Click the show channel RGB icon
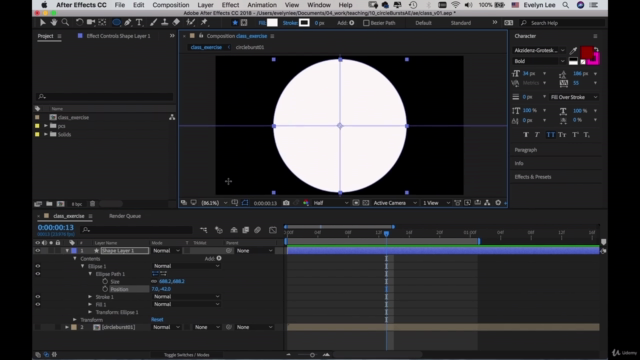 306,203
